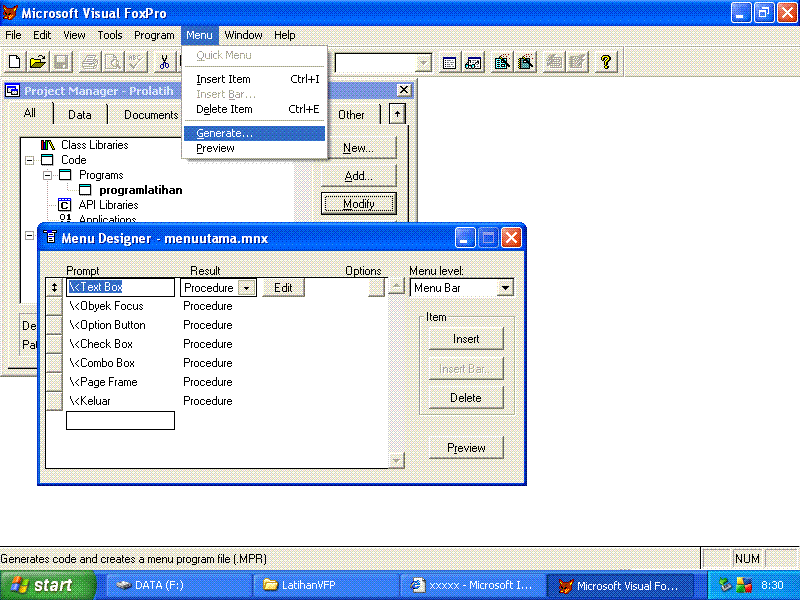Click the grayed AutoForm wizard icon
Viewport: 800px width, 600px height.
(x=554, y=62)
